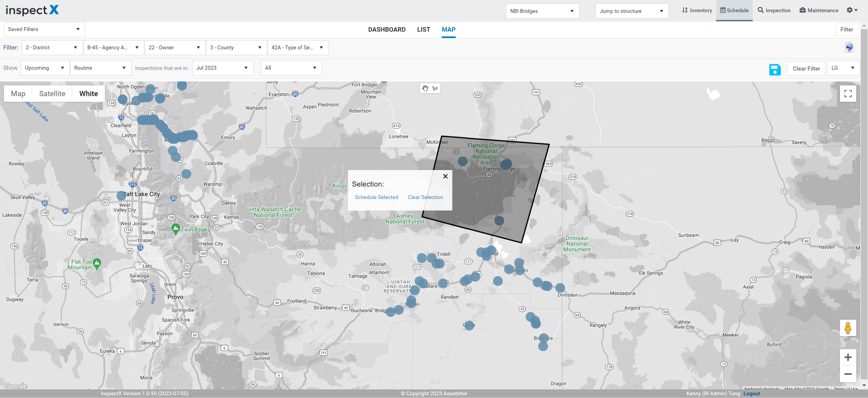The height and width of the screenshot is (398, 868).
Task: Click marker inside selection near route 43
Action: pos(462,161)
